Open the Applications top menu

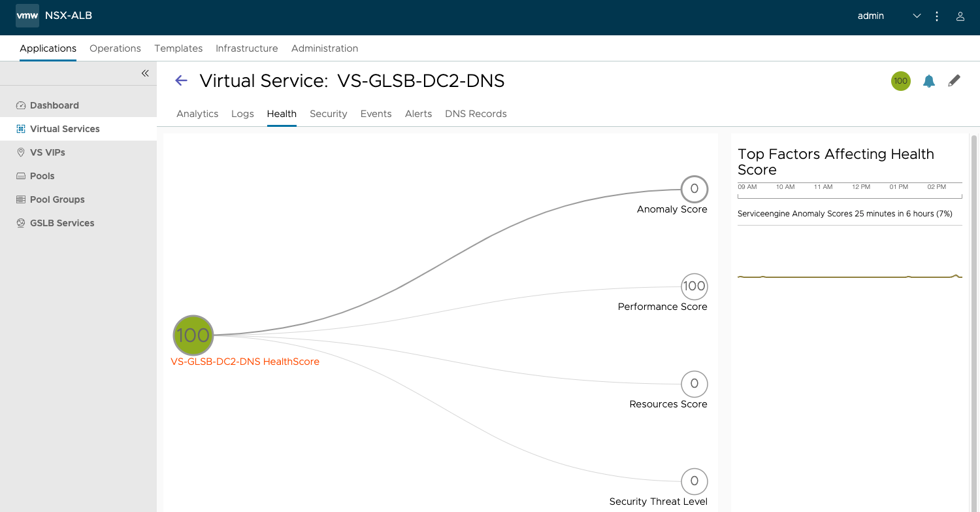click(x=48, y=48)
